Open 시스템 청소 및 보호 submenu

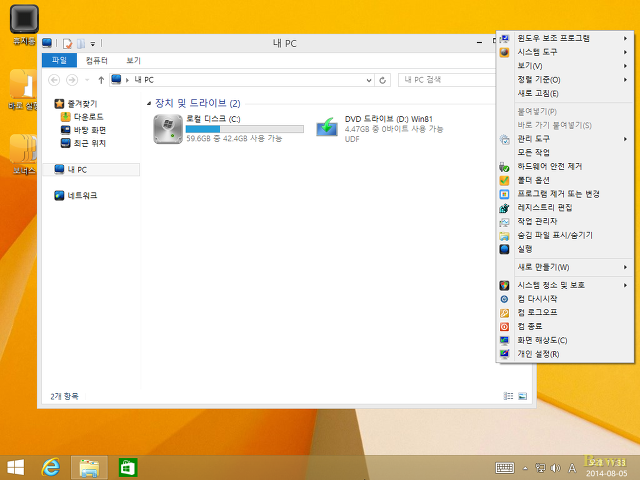tap(565, 285)
